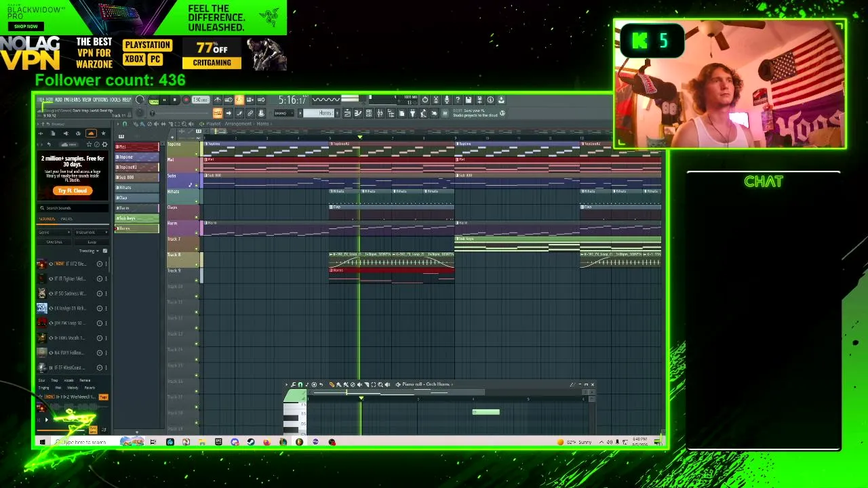Viewport: 868px width, 488px height.
Task: Click the floppy disk save icon
Action: coord(469,100)
